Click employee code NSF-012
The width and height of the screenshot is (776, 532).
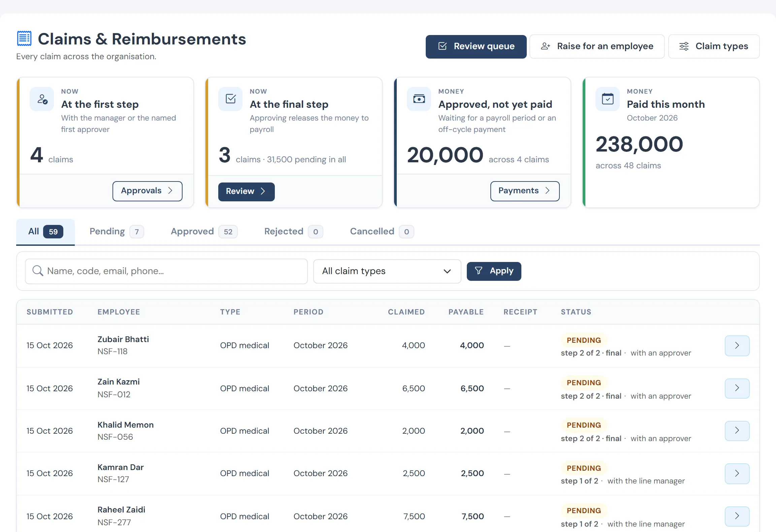(114, 394)
